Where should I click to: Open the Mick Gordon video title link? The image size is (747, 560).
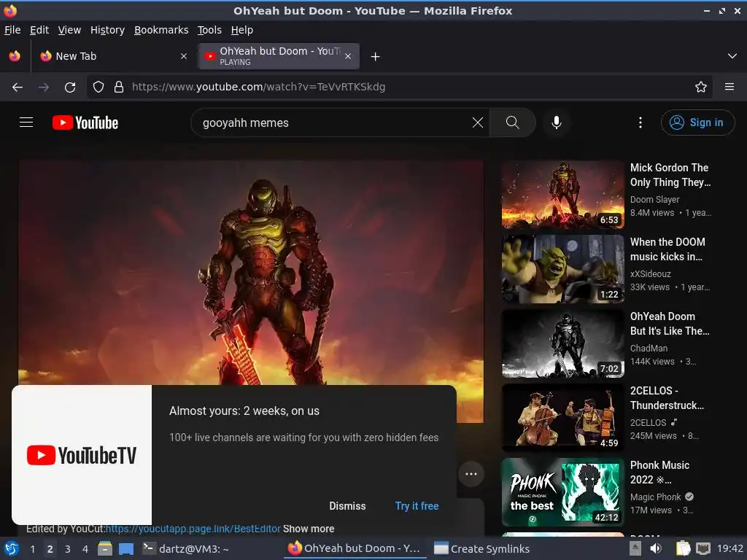(x=670, y=175)
